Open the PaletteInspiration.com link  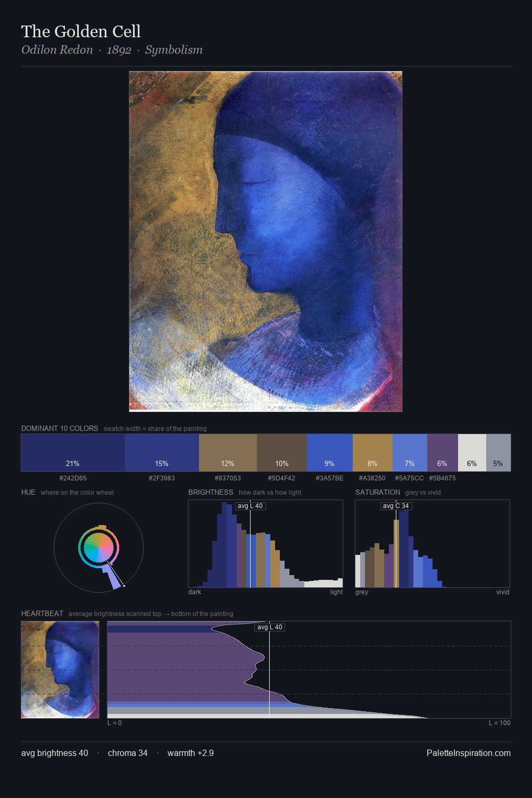[x=469, y=753]
